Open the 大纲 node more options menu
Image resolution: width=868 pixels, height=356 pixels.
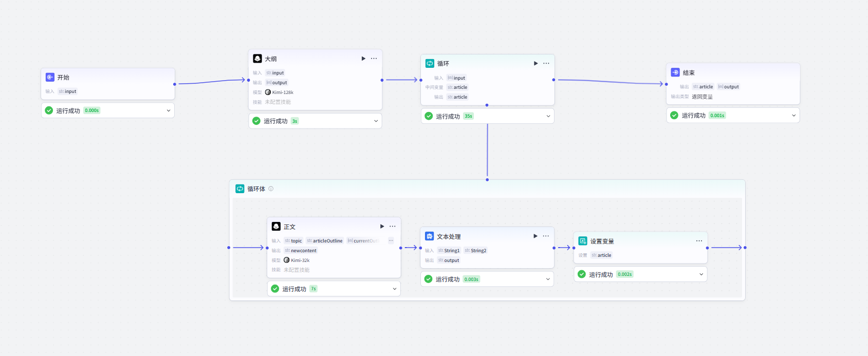pos(374,59)
